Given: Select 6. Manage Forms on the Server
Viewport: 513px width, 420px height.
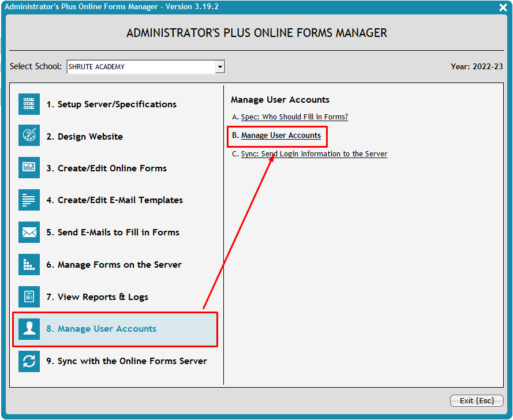Looking at the screenshot, I should pyautogui.click(x=114, y=265).
